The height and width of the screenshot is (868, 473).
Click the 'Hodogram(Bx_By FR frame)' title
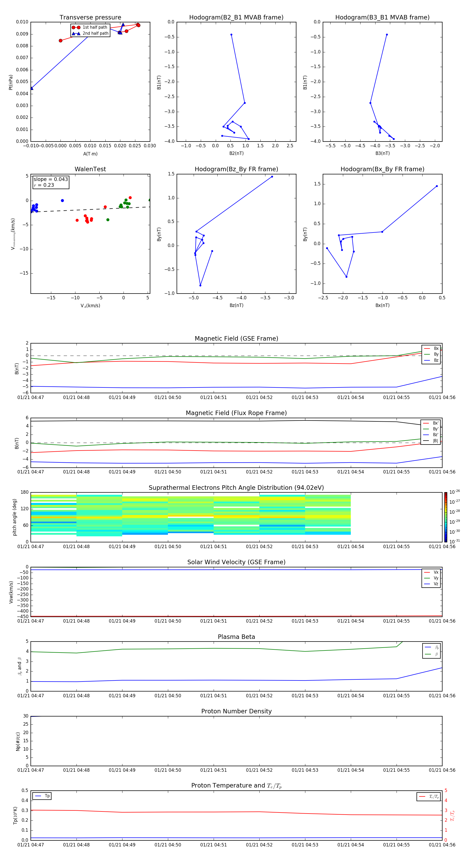pos(382,169)
